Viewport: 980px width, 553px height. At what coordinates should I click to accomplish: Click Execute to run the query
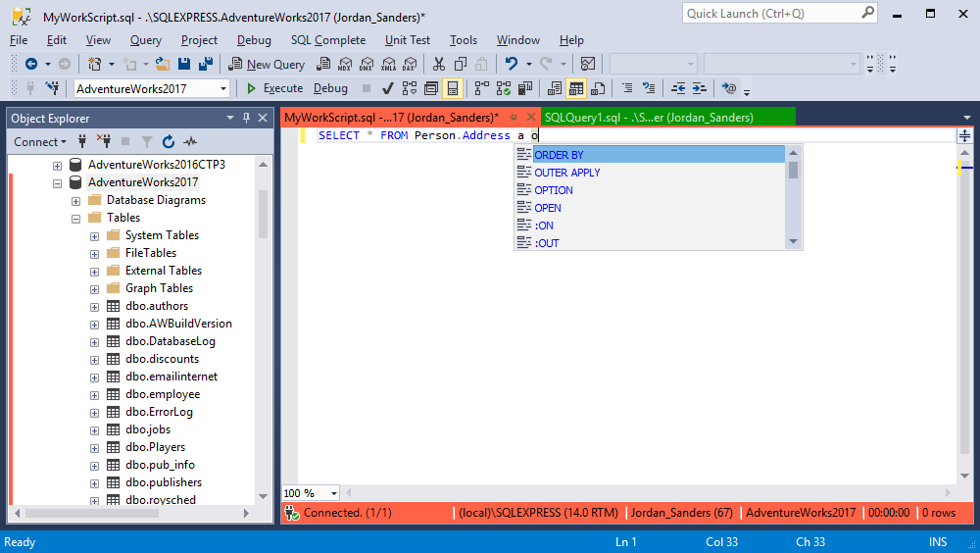274,88
